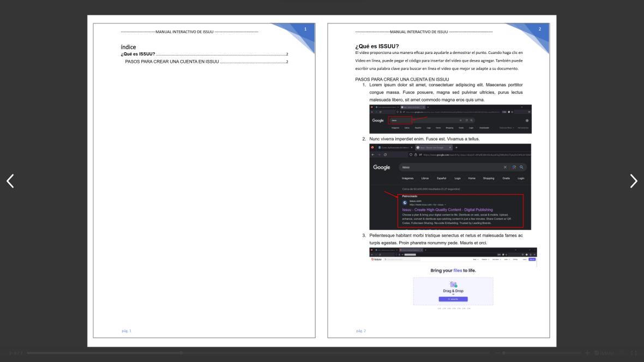Click "MANUAL INTERACTIVO DE ISSUU" header on page 2
644x362 pixels.
click(x=418, y=32)
